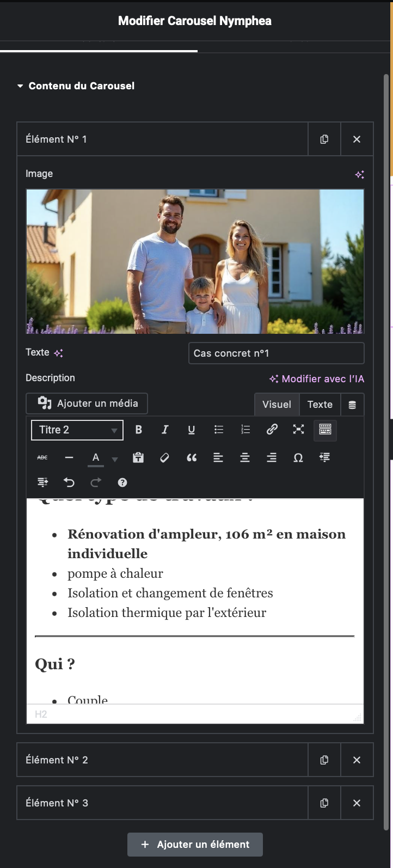Switch to Texte editor tab

point(320,404)
